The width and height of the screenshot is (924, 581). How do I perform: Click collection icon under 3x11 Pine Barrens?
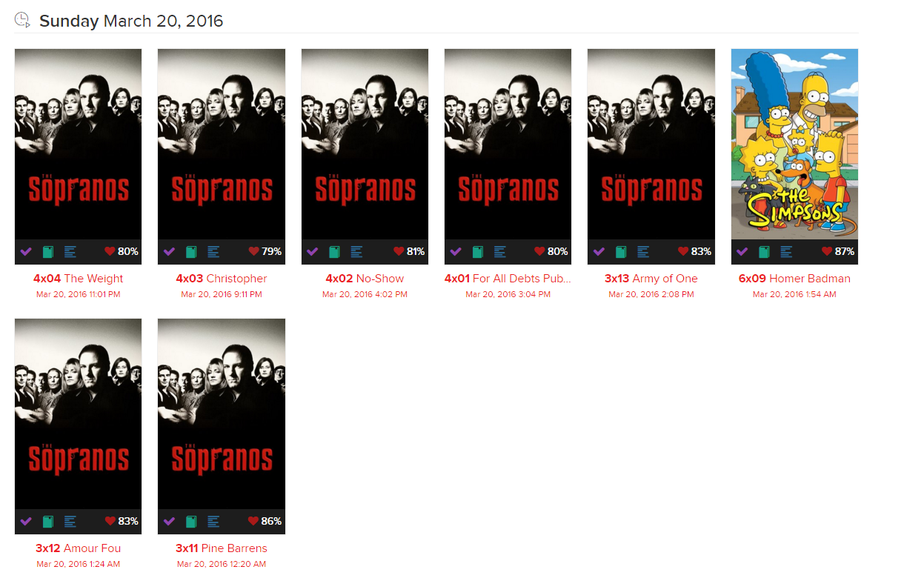point(191,522)
